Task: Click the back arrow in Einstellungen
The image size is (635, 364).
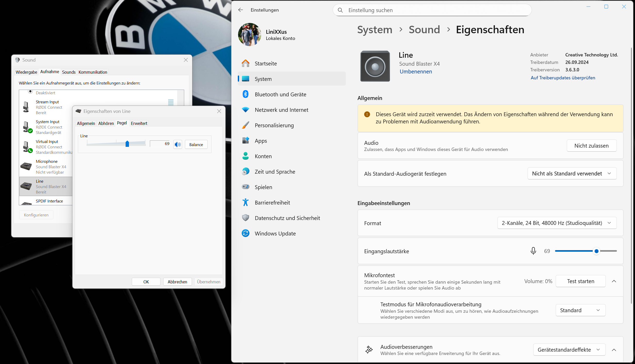Action: pos(240,10)
